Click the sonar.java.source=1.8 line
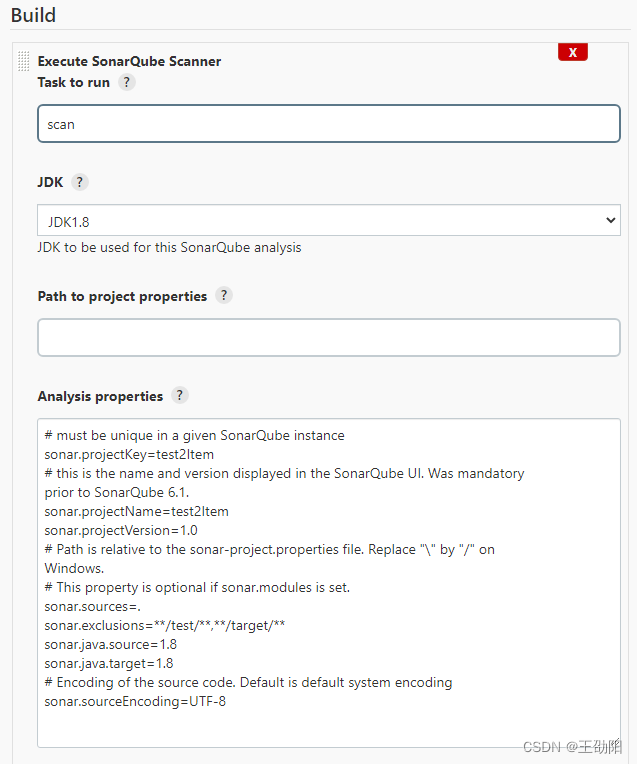637x764 pixels. point(109,644)
